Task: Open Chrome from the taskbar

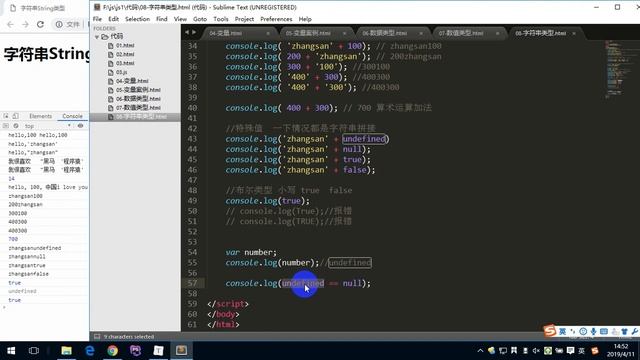Action: pos(113,351)
